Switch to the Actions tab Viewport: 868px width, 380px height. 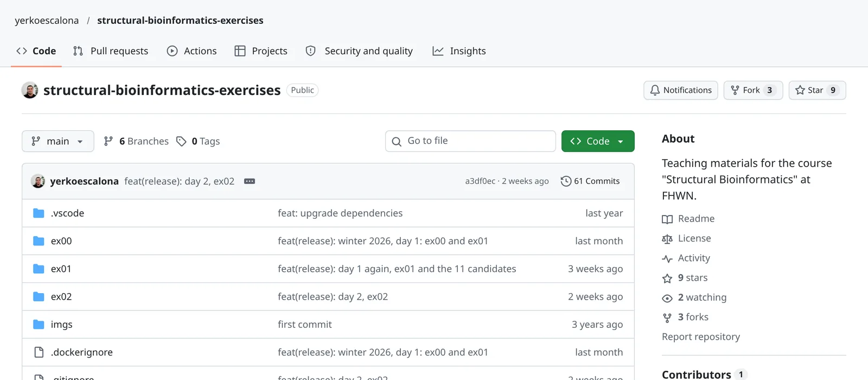192,51
